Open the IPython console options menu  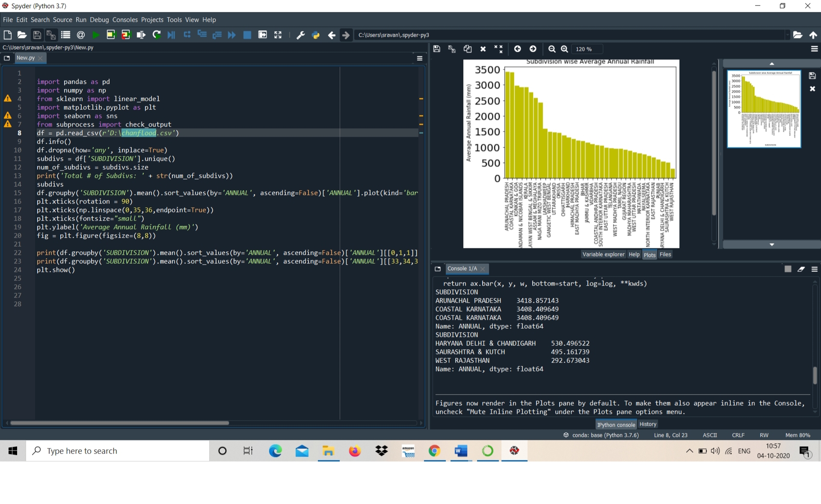pyautogui.click(x=814, y=269)
